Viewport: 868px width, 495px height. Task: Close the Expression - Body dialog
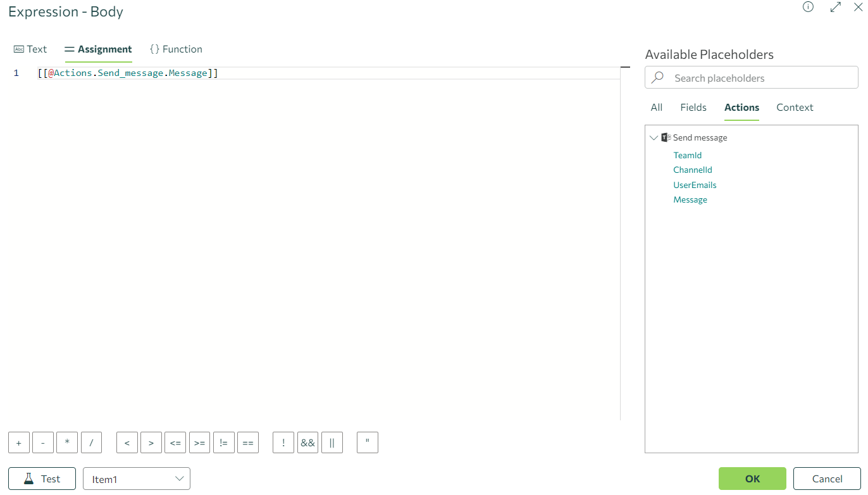858,7
